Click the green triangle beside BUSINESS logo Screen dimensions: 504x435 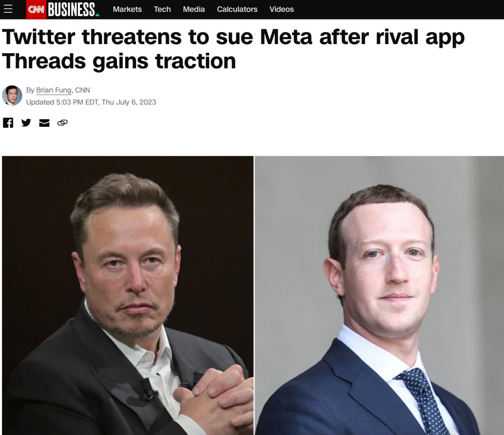pyautogui.click(x=97, y=15)
